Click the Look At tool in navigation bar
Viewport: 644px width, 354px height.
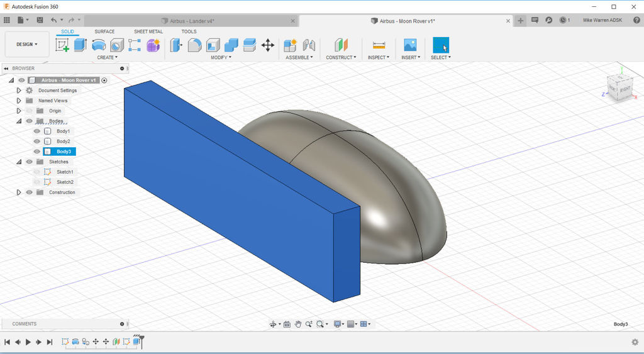[287, 324]
